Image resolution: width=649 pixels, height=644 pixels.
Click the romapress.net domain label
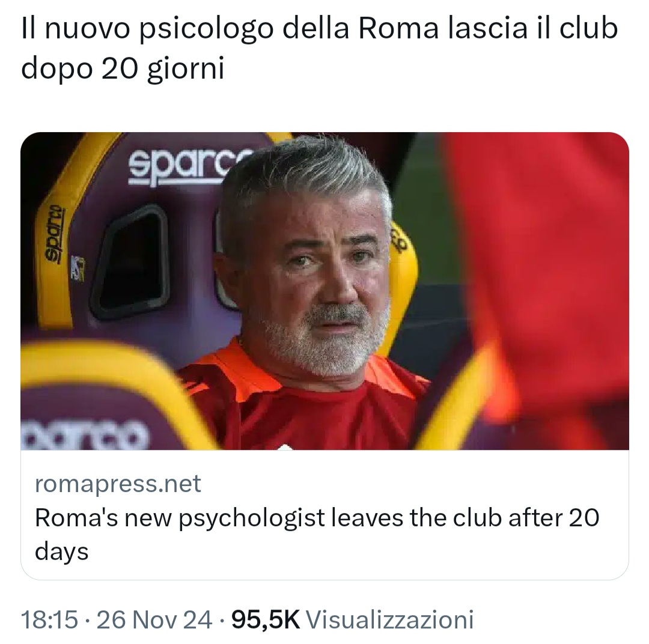point(118,483)
